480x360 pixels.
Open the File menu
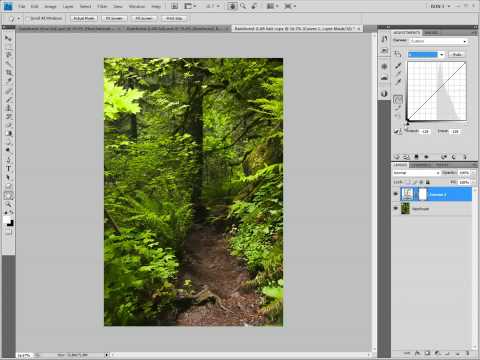tap(22, 6)
